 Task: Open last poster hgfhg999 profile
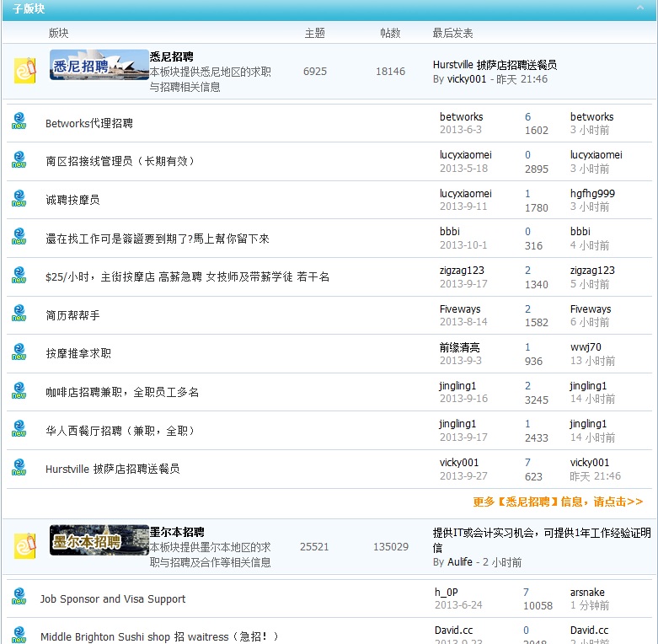592,193
